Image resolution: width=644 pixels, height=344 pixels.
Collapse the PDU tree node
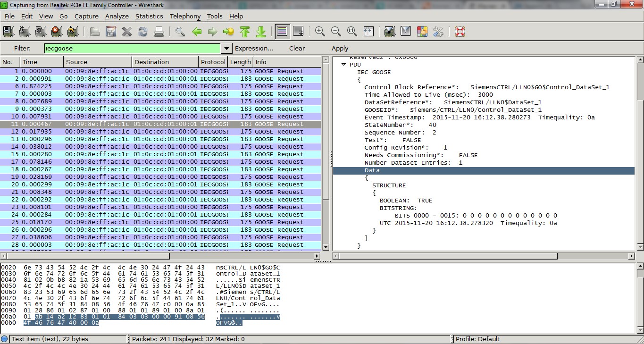coord(343,65)
